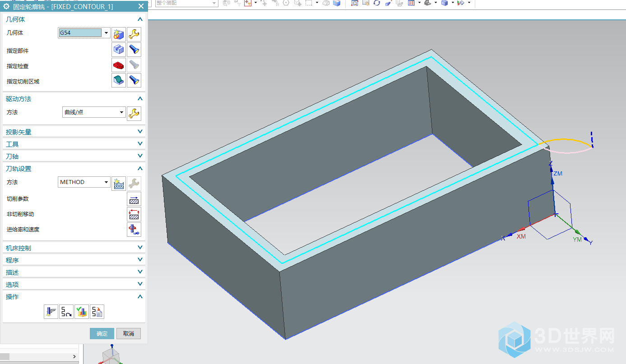Expand the 工具 section
The width and height of the screenshot is (626, 364).
(140, 144)
